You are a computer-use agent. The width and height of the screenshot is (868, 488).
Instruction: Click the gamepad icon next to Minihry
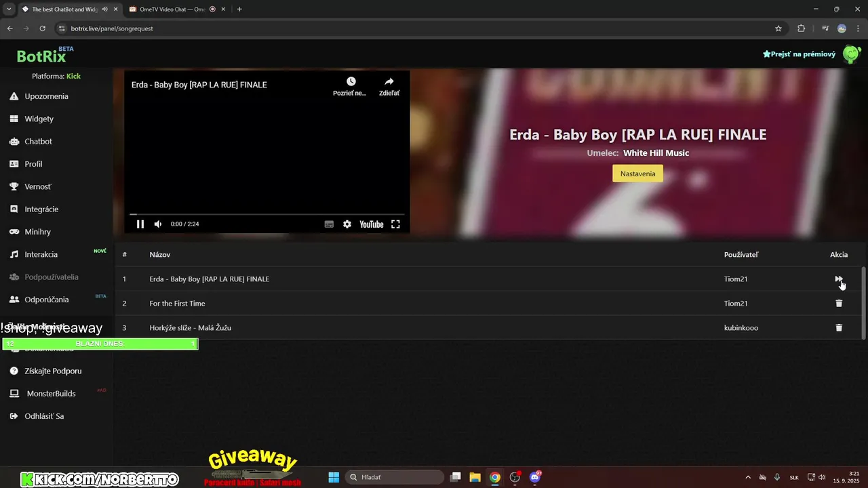click(x=14, y=232)
